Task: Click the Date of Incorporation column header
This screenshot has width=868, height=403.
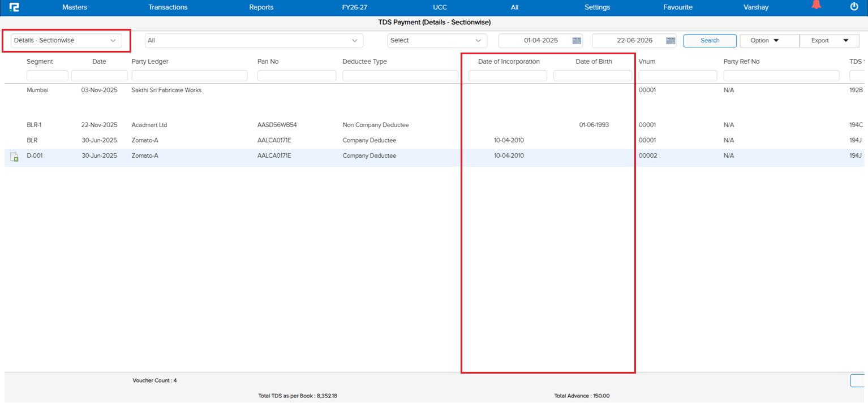Action: (509, 62)
